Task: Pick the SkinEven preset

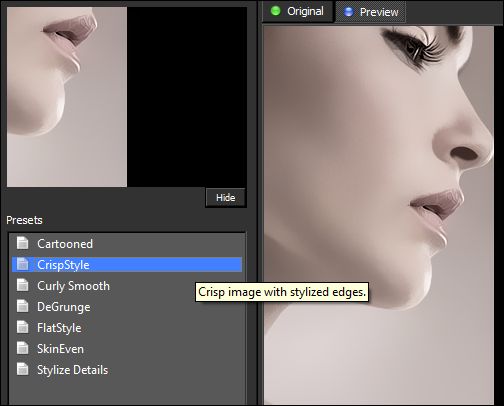Action: (127, 349)
